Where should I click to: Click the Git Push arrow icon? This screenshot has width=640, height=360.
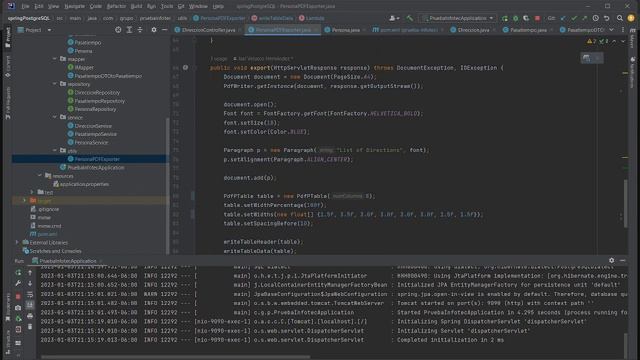tap(584, 18)
